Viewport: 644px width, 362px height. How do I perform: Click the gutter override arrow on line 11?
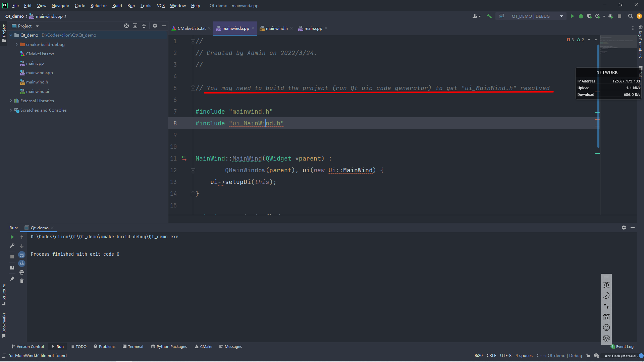(x=184, y=159)
